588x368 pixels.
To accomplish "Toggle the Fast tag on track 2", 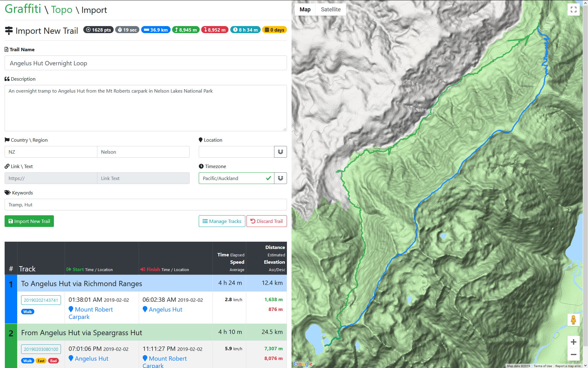I will click(41, 361).
